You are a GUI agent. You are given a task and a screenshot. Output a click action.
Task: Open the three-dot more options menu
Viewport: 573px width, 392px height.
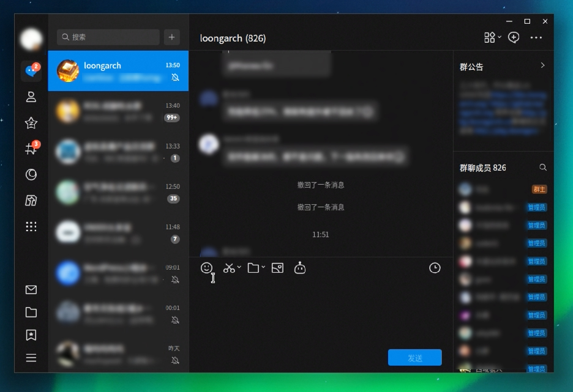pos(536,38)
